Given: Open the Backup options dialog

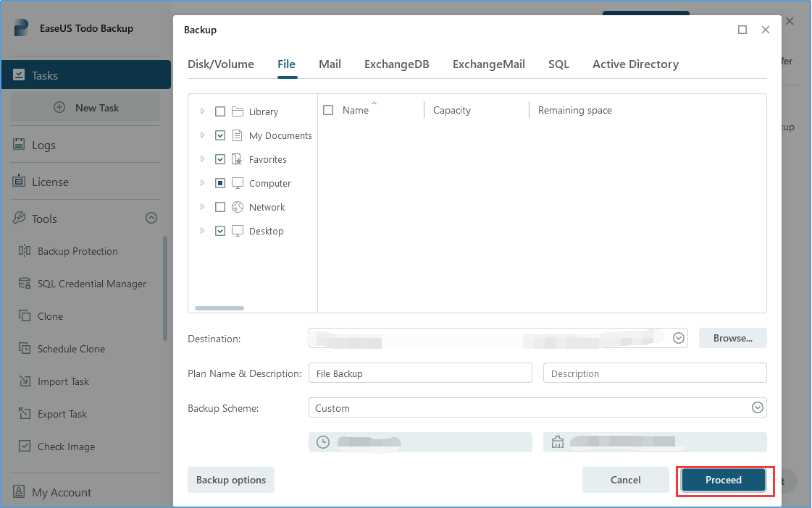Looking at the screenshot, I should tap(231, 480).
